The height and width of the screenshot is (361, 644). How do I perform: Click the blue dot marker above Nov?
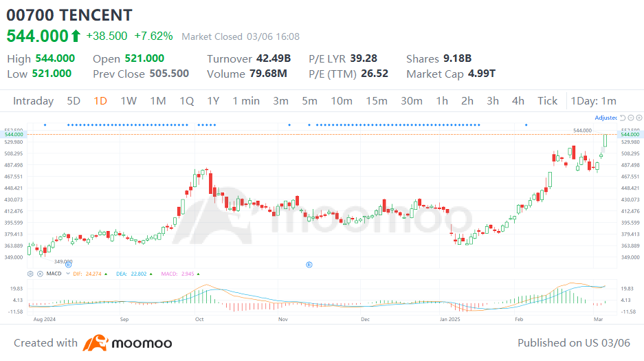(x=289, y=125)
